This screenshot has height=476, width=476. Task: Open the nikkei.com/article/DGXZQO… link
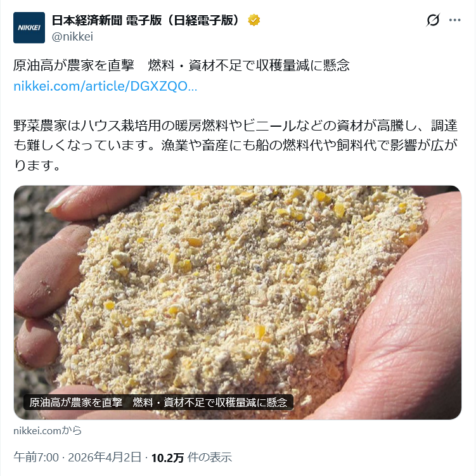click(x=105, y=86)
